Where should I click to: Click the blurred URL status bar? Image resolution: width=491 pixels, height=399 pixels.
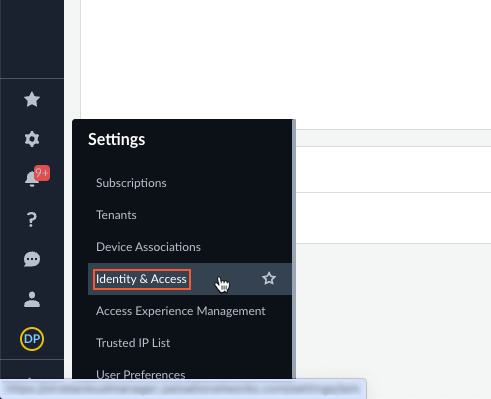[x=183, y=389]
